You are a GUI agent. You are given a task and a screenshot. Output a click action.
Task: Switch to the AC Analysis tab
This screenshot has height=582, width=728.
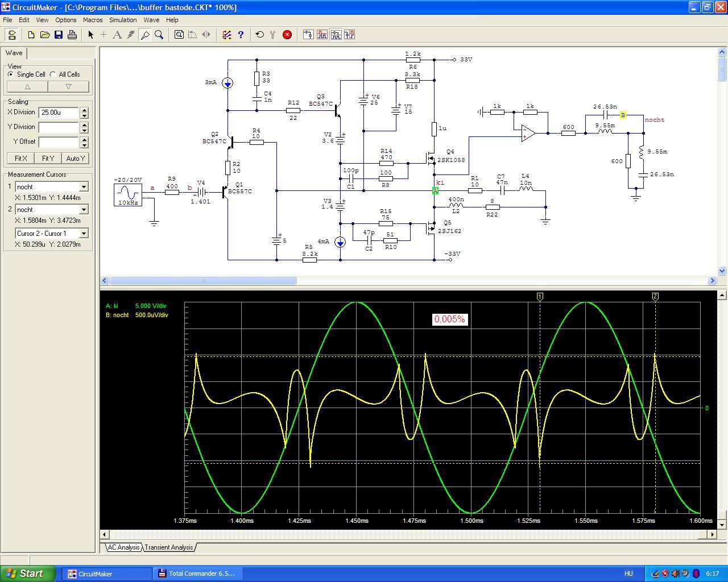point(123,547)
